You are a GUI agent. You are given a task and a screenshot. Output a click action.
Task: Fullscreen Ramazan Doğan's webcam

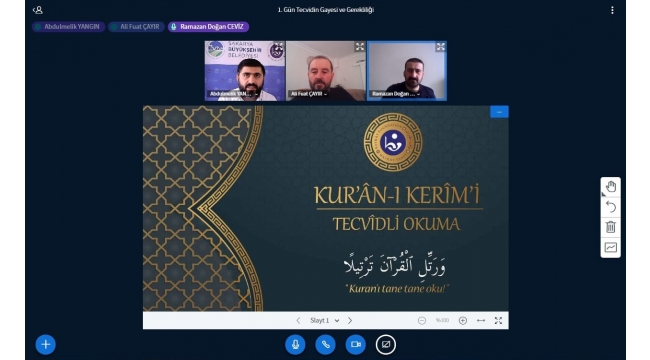[x=440, y=47]
